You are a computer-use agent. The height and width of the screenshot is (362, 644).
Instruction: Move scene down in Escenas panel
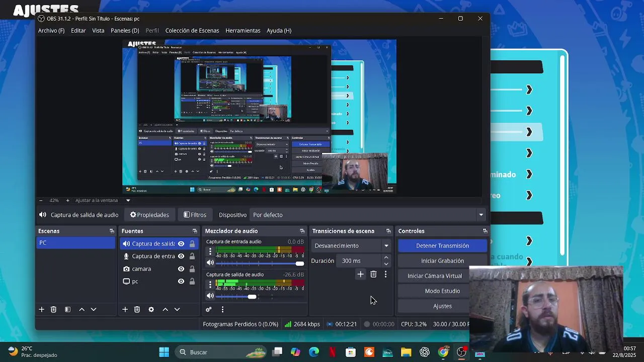(94, 310)
